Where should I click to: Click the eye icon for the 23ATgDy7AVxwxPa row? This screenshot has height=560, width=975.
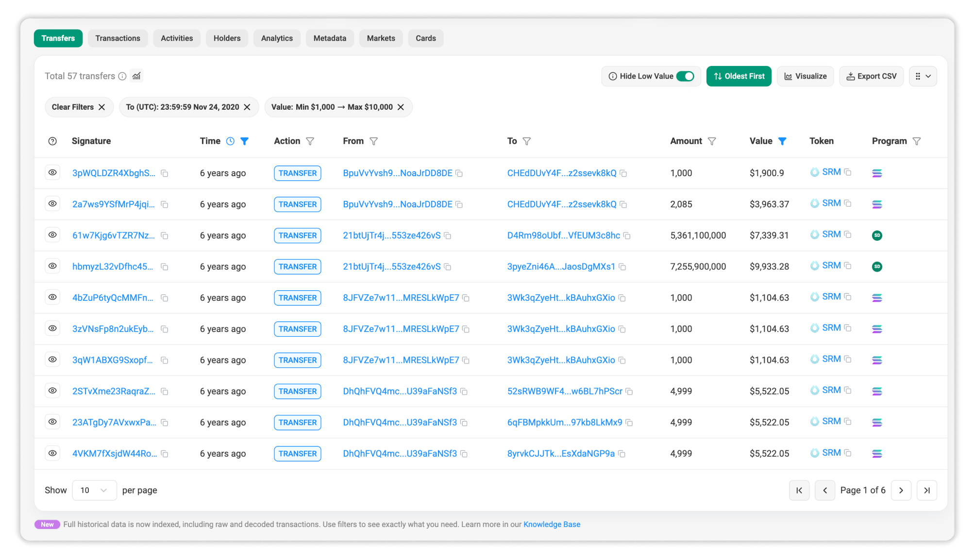[x=52, y=422]
